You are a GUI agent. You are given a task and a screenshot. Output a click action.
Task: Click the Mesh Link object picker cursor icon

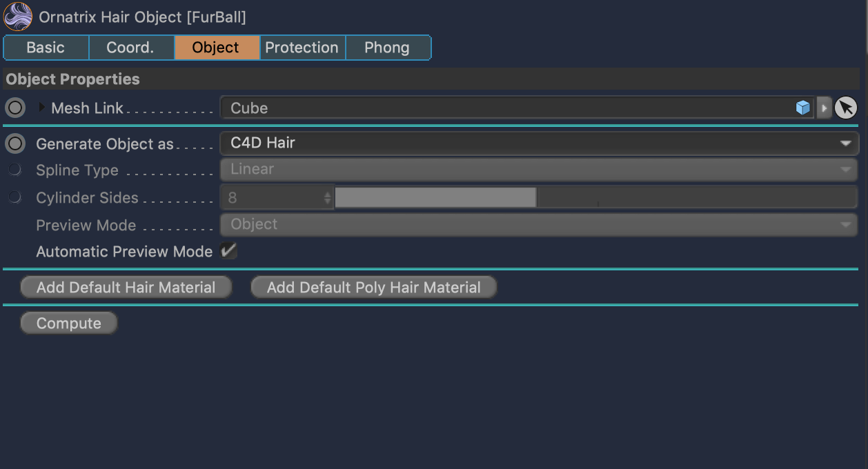(846, 108)
